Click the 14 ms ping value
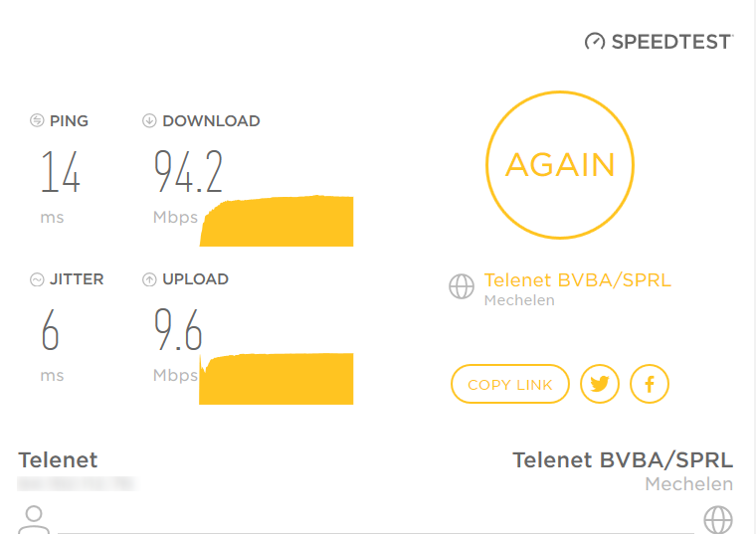The image size is (756, 534). click(x=60, y=172)
